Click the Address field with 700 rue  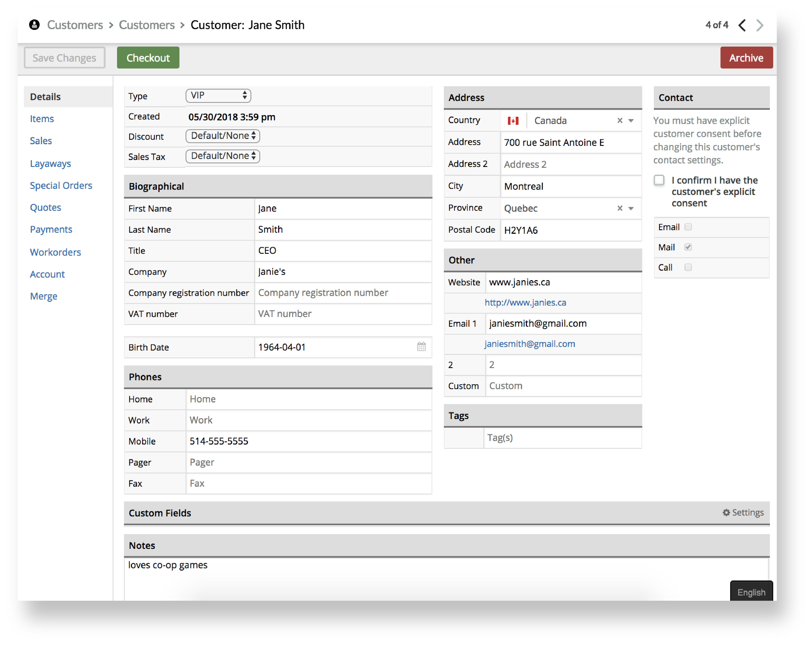tap(571, 142)
